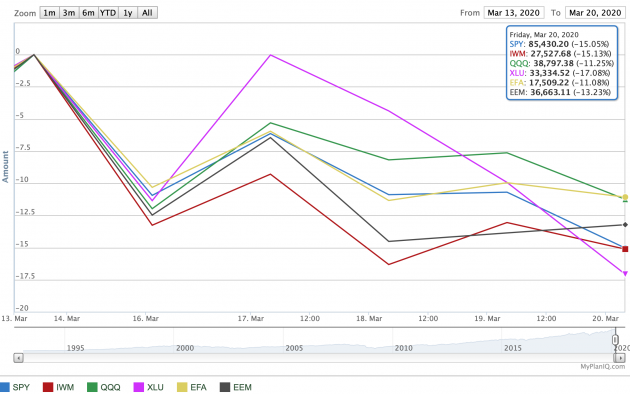Viewport: 630px width, 394px height.
Task: Choose the YTD zoom option
Action: [x=108, y=13]
